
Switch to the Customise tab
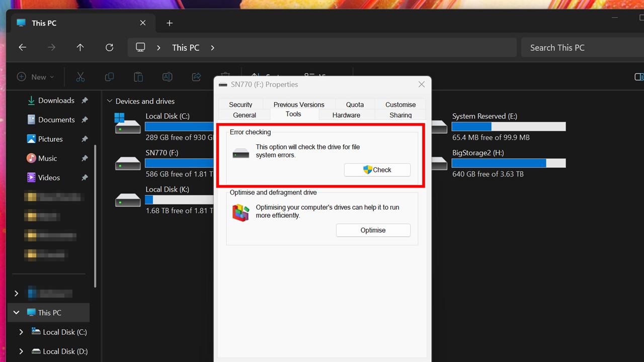pyautogui.click(x=400, y=105)
